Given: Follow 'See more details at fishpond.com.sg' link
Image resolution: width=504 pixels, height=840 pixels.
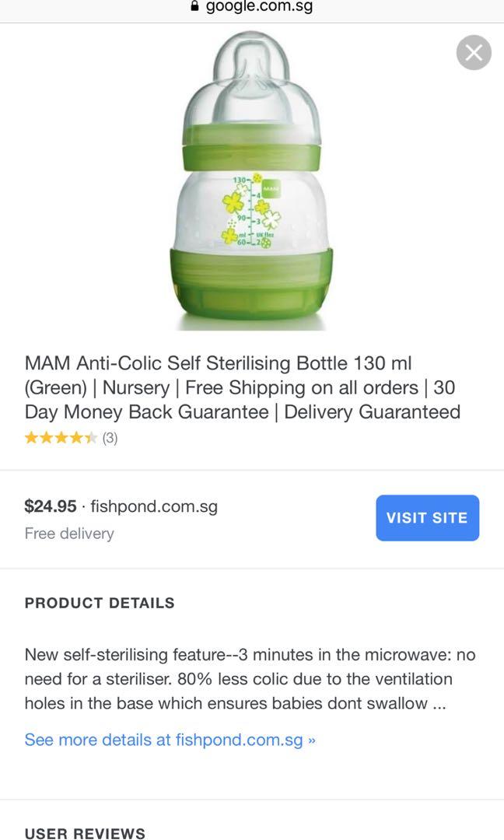Looking at the screenshot, I should 169,740.
